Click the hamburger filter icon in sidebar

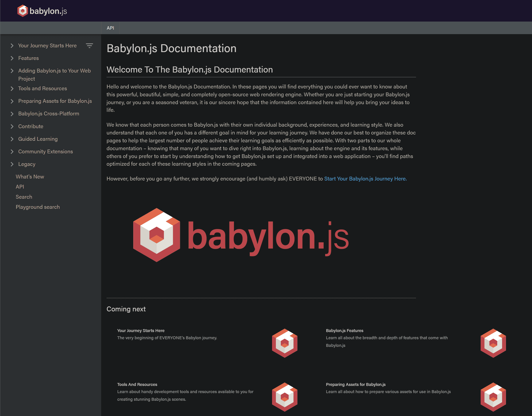89,46
